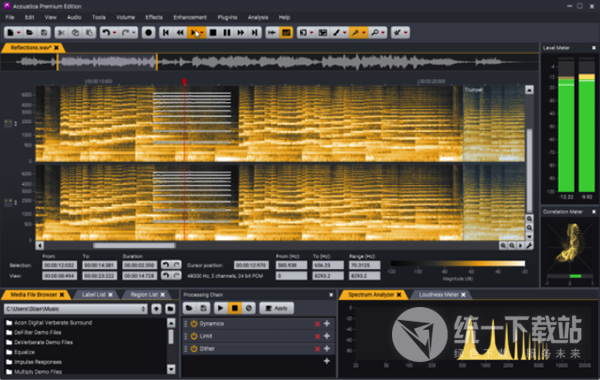Open the Undo history dropdown arrow
The height and width of the screenshot is (380, 600).
pos(114,33)
